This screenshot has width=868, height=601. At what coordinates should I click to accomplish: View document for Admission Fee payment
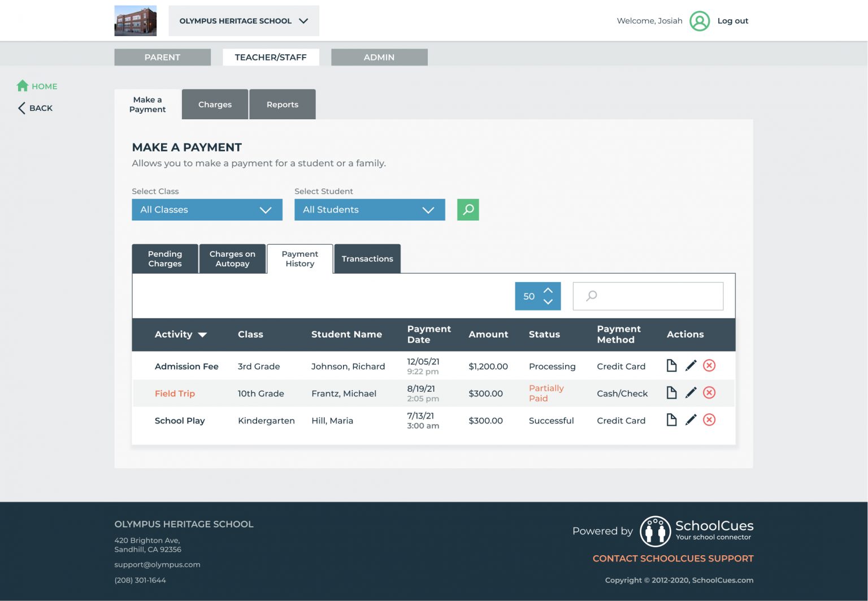point(671,366)
